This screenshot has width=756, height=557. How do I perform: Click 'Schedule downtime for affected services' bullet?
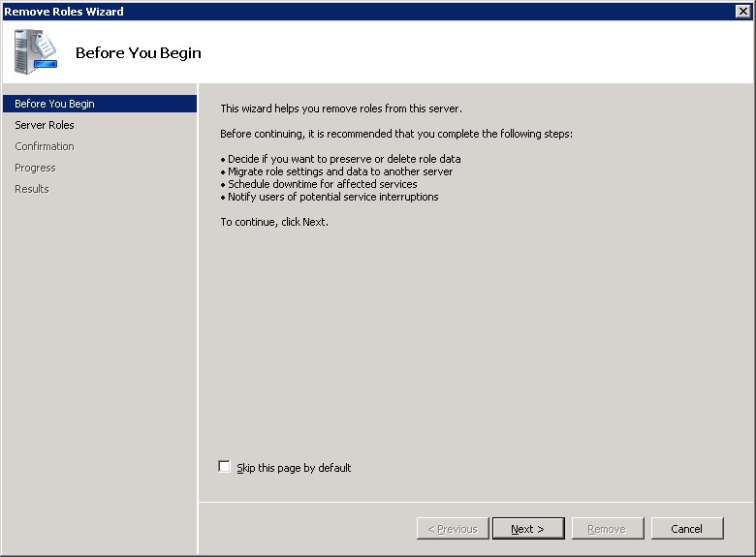[319, 184]
